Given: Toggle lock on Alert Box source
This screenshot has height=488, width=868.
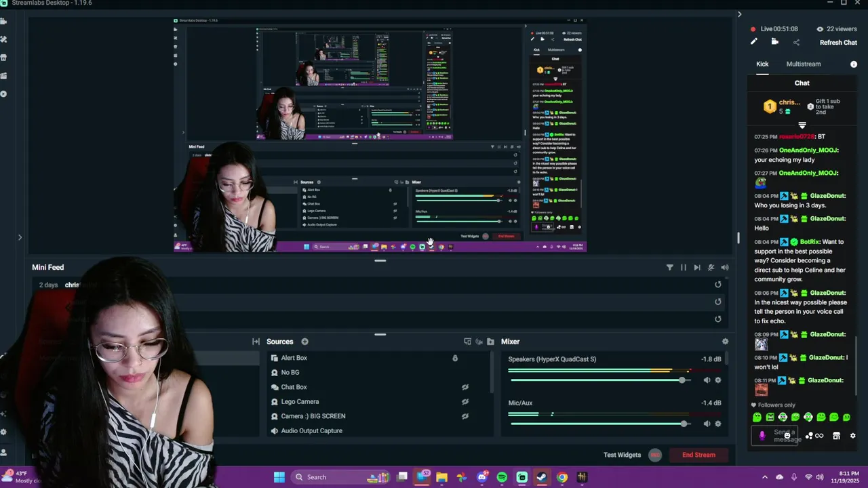Looking at the screenshot, I should pos(455,358).
